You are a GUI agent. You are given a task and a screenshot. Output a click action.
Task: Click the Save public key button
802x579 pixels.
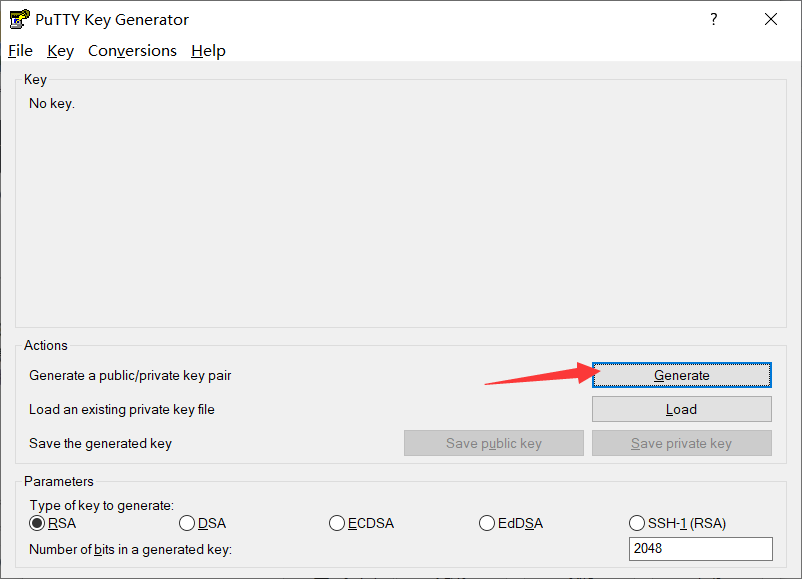tap(493, 443)
